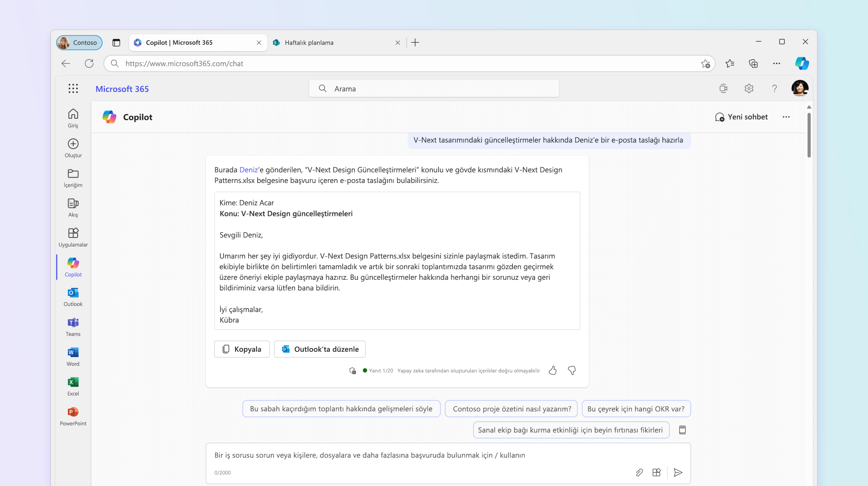Launch PowerPoint from the sidebar

tap(73, 417)
